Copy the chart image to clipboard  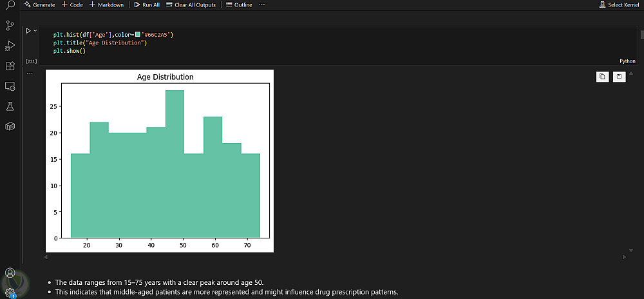pyautogui.click(x=602, y=77)
